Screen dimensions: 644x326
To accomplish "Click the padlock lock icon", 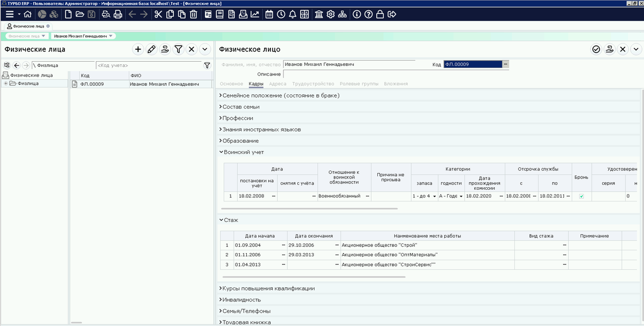I will [x=380, y=14].
